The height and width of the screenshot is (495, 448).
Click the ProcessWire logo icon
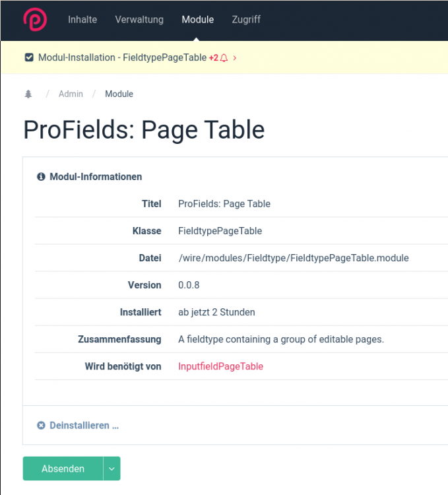[x=35, y=20]
